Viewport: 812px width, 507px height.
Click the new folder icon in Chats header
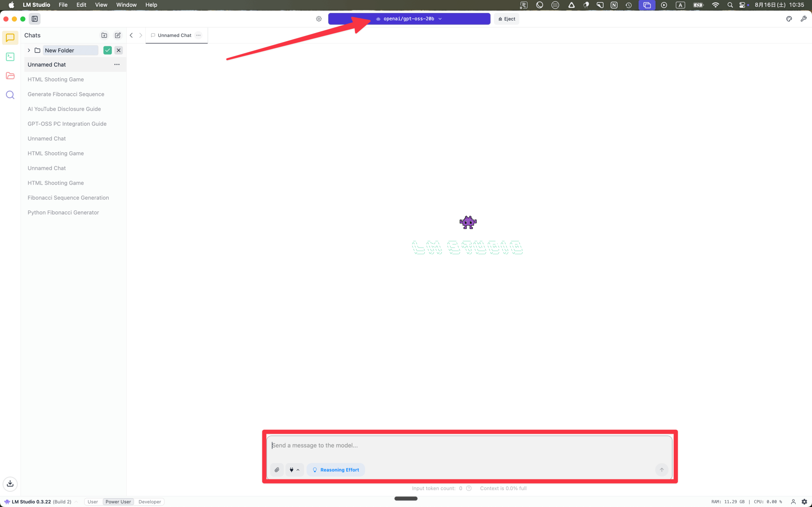(x=104, y=35)
